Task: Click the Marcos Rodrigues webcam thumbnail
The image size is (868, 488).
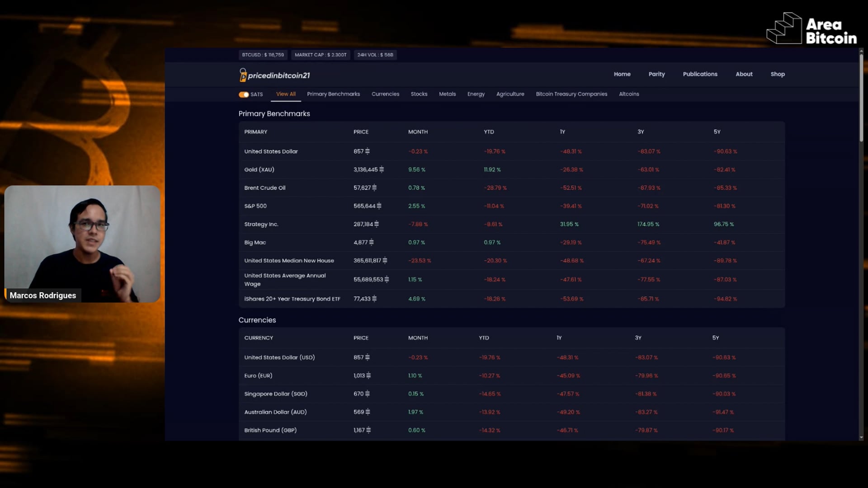Action: (82, 244)
